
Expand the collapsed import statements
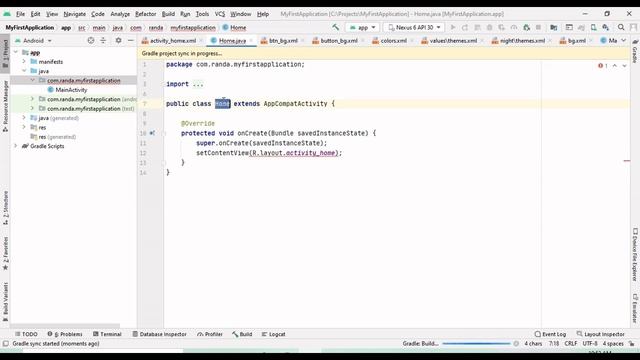198,84
